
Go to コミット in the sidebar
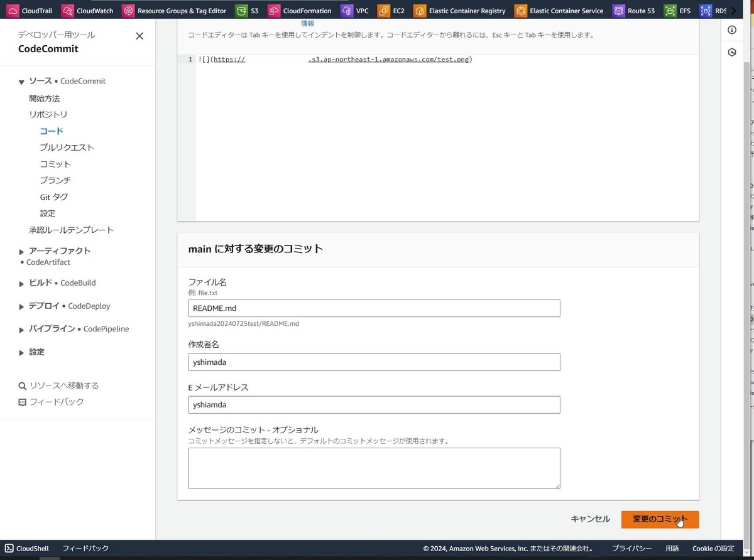pyautogui.click(x=55, y=164)
